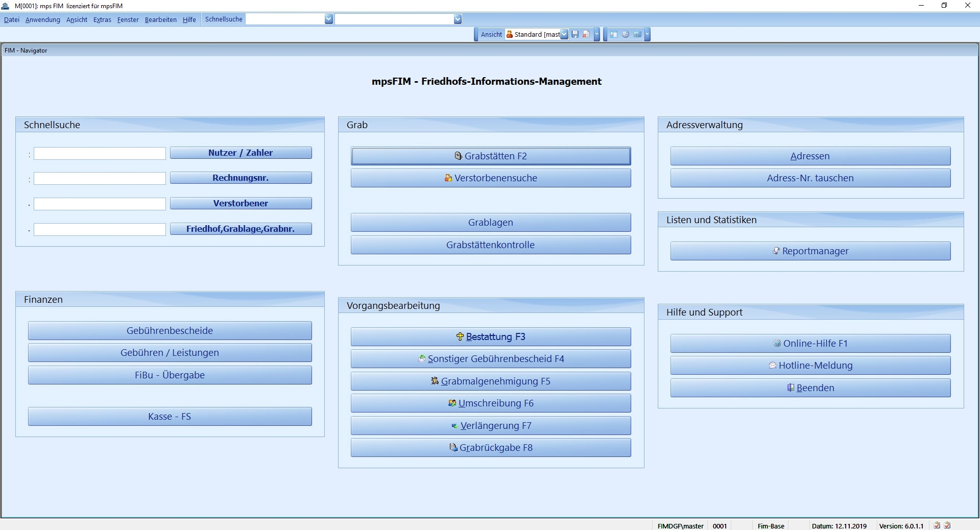Screen dimensions: 980x530
Task: Open the Fenster menu
Action: (x=128, y=19)
